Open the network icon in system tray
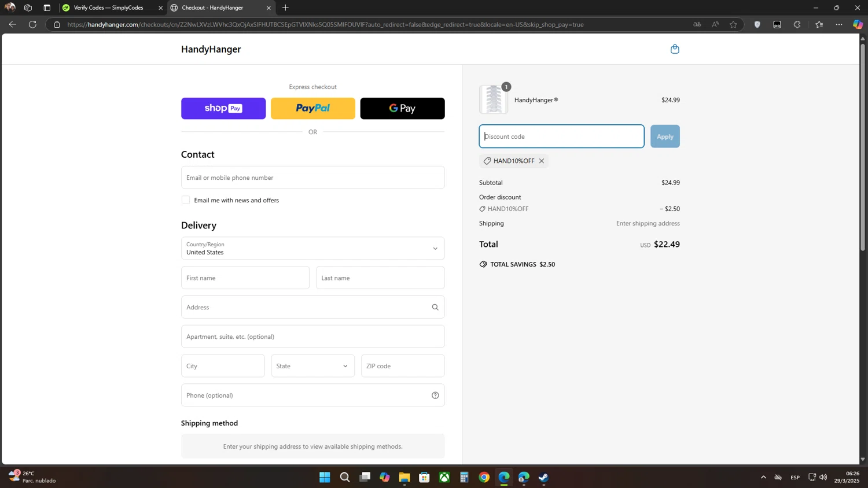 click(812, 477)
